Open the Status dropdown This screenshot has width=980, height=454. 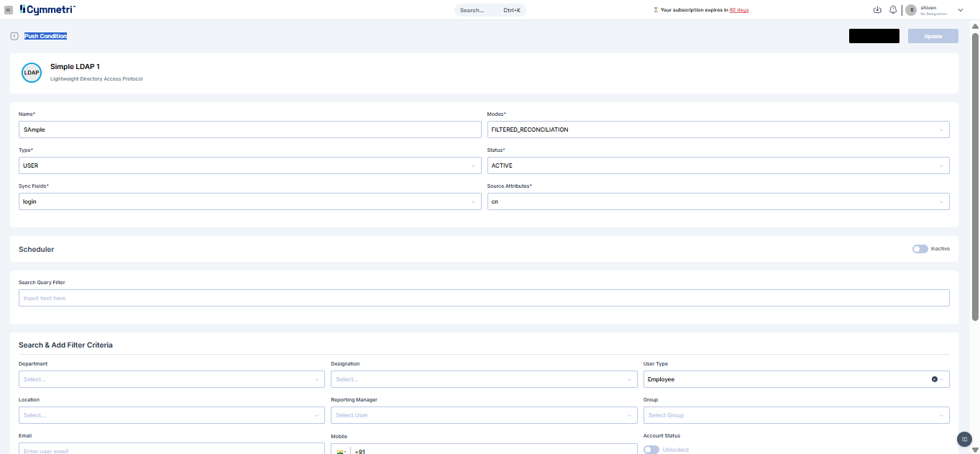tap(718, 165)
